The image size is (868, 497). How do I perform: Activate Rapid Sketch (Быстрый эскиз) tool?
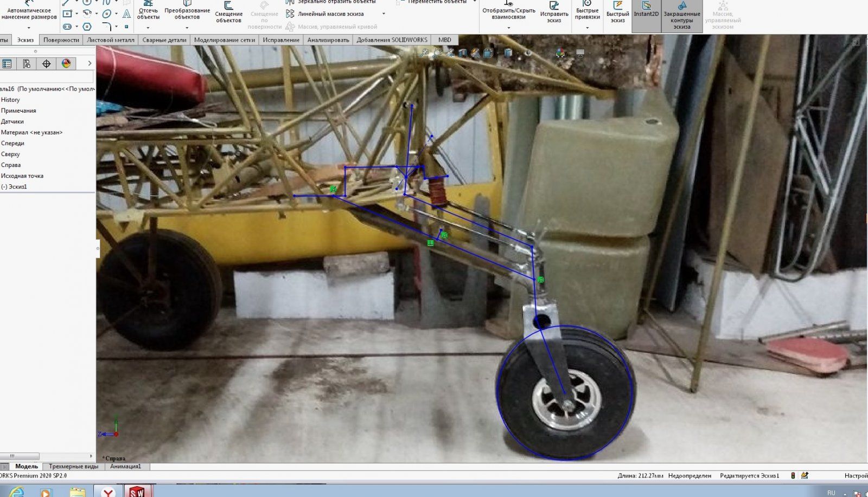coord(617,13)
